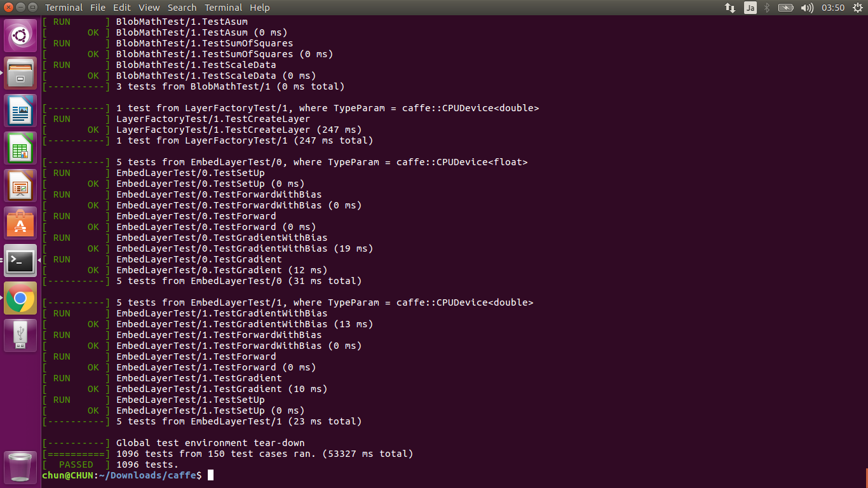The width and height of the screenshot is (868, 488).
Task: Open the File menu
Action: [x=98, y=8]
